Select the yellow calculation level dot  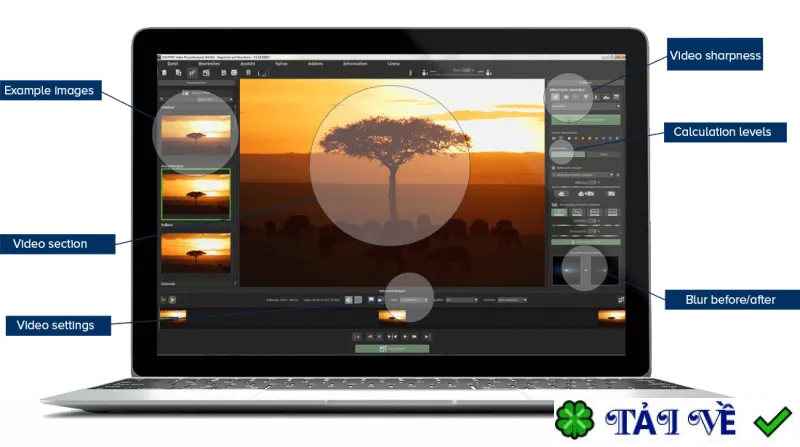coord(590,138)
